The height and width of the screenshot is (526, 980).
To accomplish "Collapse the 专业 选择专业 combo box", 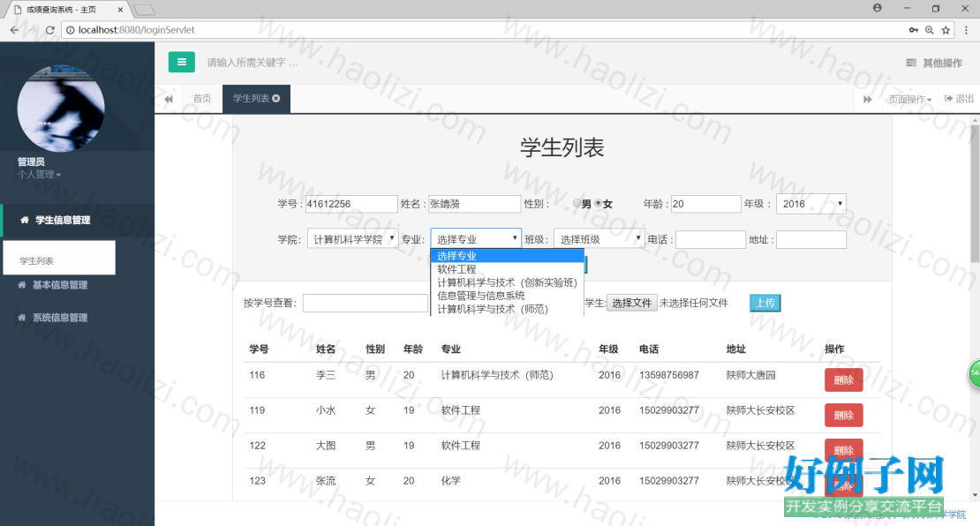I will coord(476,238).
